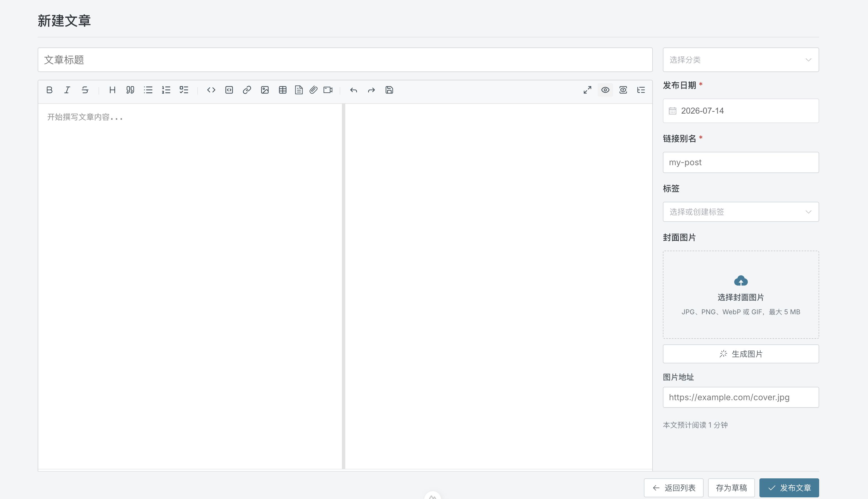Open the 发布日期 date picker field

click(740, 111)
